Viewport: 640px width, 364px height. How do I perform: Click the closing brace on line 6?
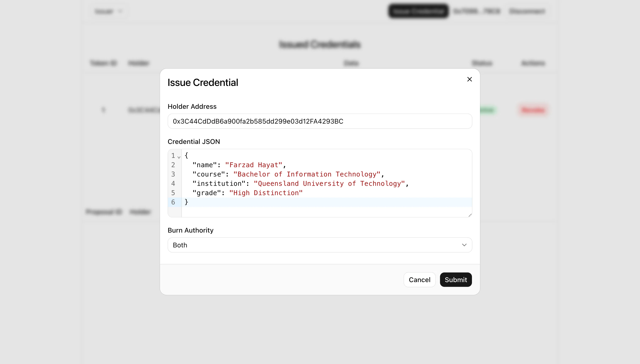(x=186, y=202)
